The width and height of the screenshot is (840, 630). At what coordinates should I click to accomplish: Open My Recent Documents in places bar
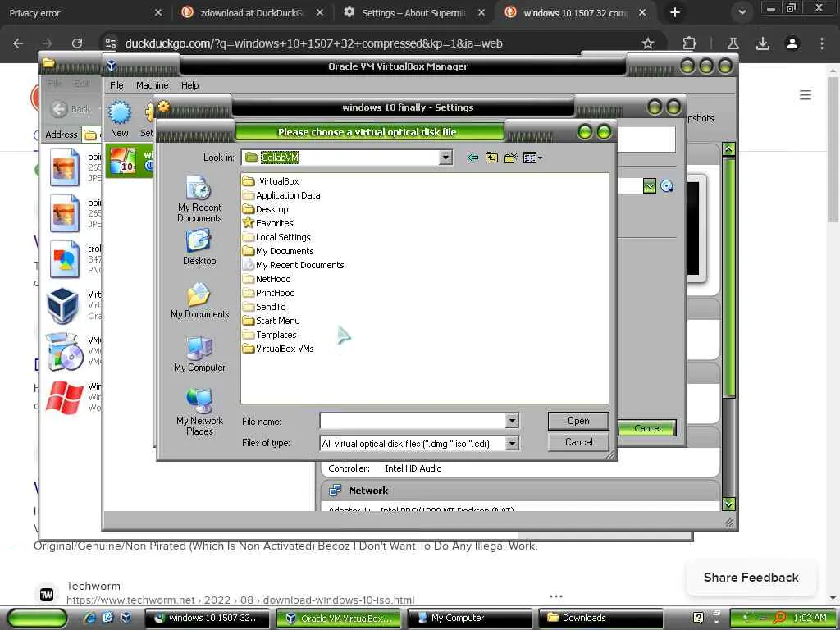pos(199,199)
